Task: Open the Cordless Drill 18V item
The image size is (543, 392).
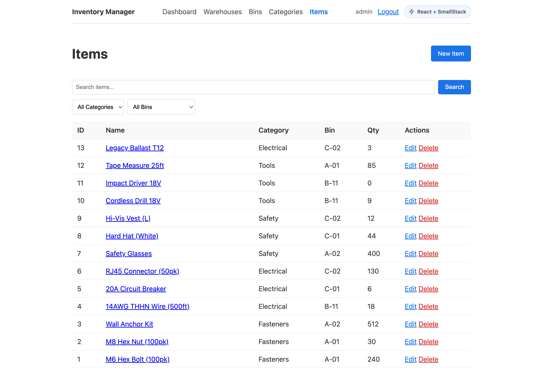Action: pos(133,201)
